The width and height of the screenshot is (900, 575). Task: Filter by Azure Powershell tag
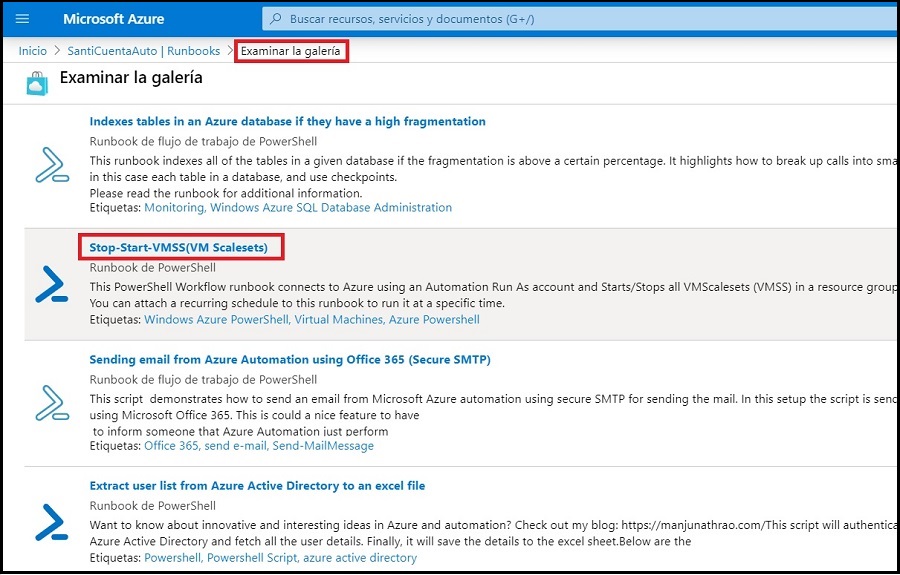pyautogui.click(x=435, y=319)
